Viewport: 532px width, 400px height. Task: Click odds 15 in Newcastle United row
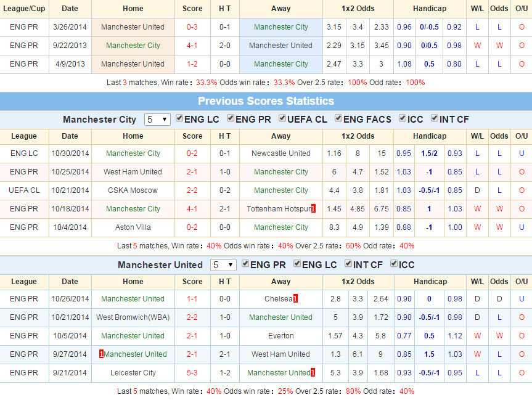pyautogui.click(x=382, y=153)
